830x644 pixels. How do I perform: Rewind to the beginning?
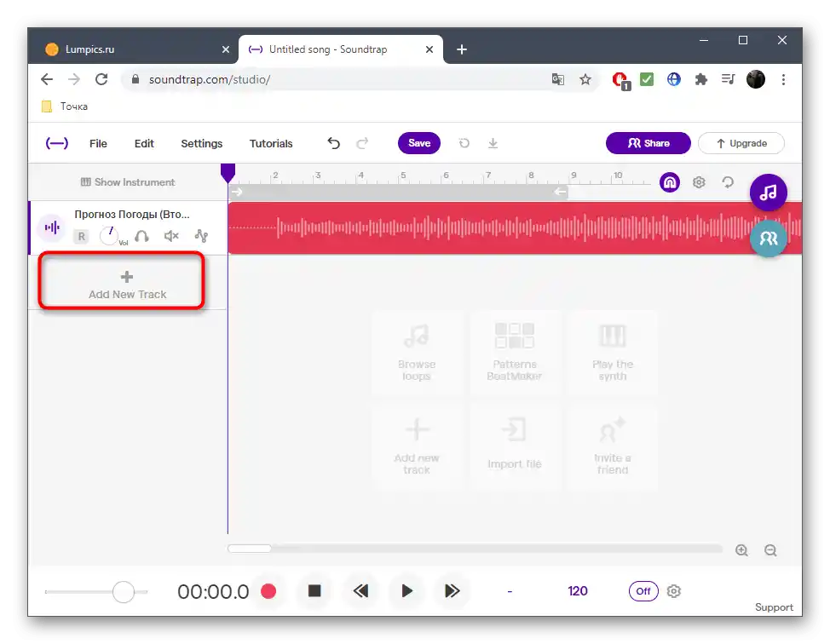point(360,591)
